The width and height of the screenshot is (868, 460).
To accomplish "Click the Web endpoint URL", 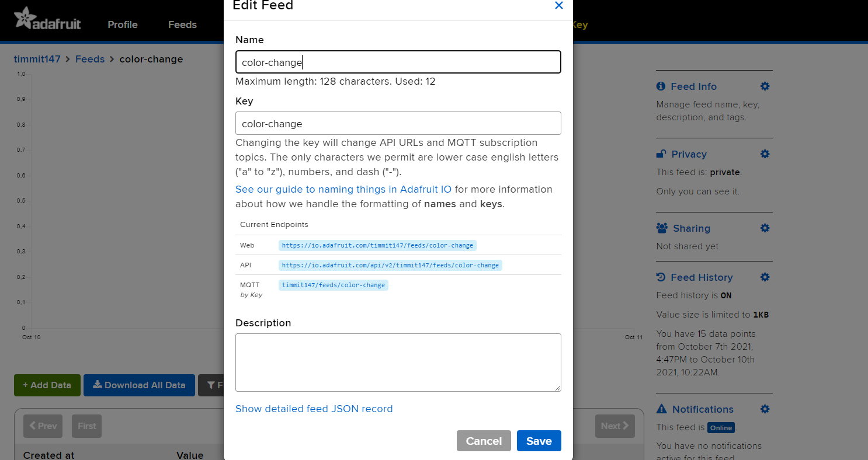I will coord(377,245).
